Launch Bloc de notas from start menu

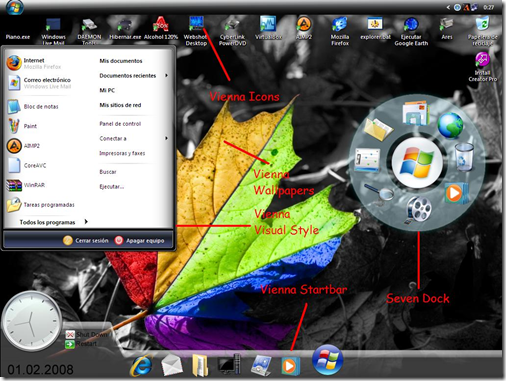[x=33, y=106]
